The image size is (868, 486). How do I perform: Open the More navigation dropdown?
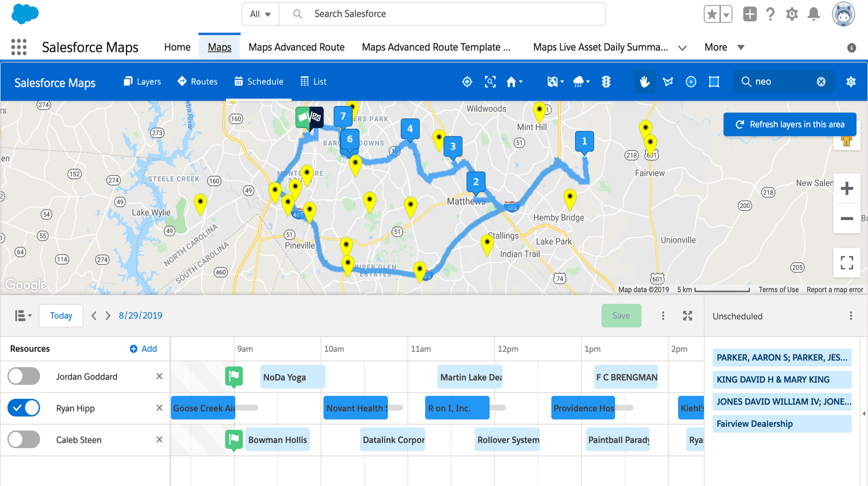coord(724,47)
